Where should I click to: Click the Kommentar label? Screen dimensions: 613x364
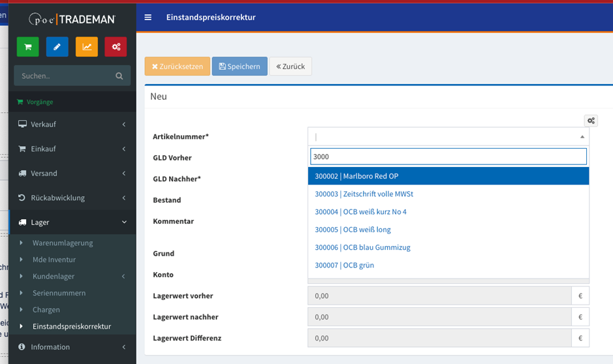click(x=173, y=221)
